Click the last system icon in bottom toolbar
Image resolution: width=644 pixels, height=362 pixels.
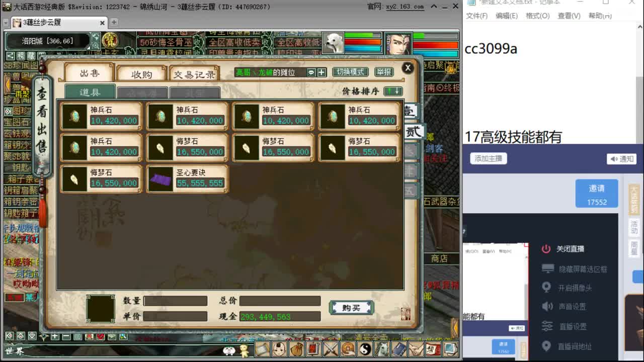click(x=450, y=349)
